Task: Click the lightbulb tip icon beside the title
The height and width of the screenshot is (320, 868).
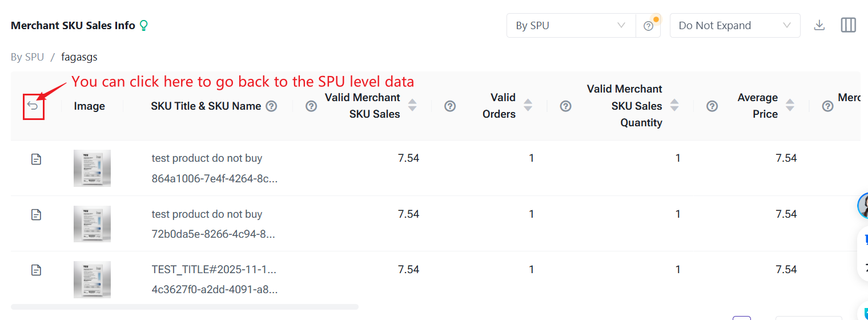Action: 144,25
